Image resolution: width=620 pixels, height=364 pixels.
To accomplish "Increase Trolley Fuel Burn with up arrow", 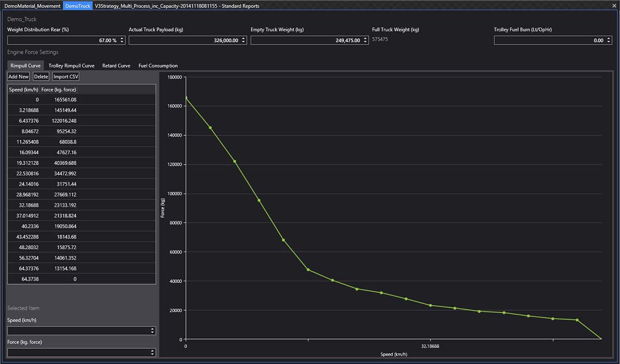I will 609,38.
